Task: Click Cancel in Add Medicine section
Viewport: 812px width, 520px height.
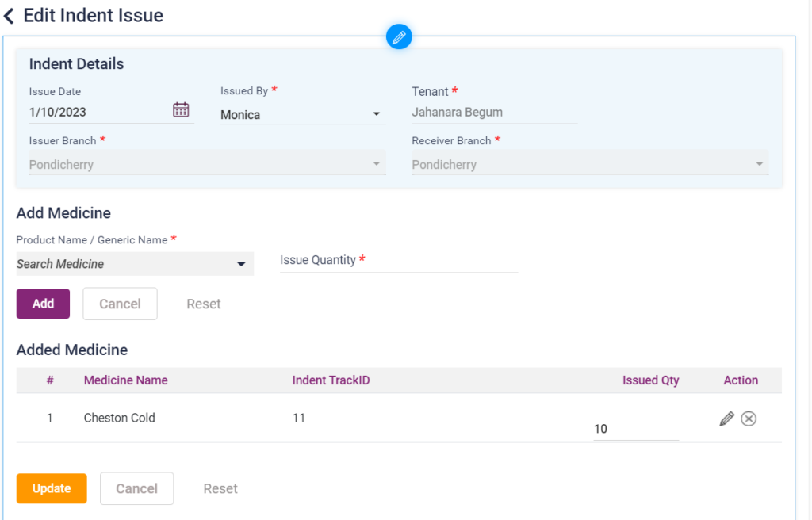Action: (x=120, y=304)
